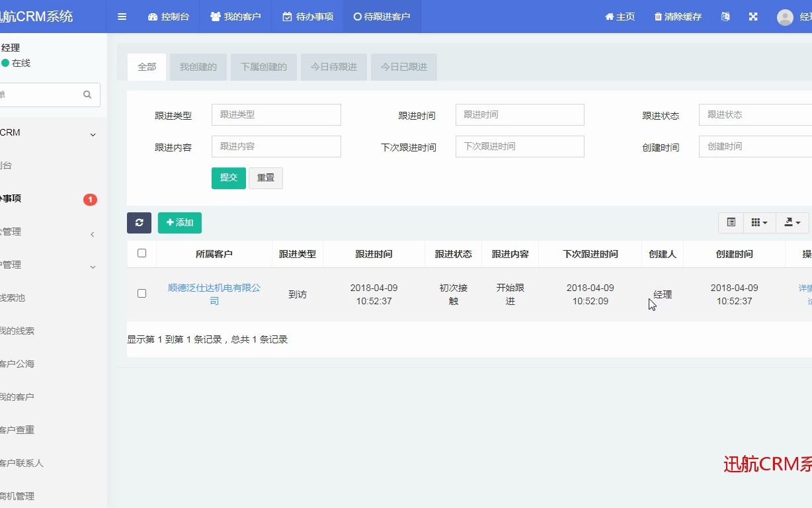Image resolution: width=812 pixels, height=508 pixels.
Task: Click 清除缓存 to clear the cache
Action: pos(677,17)
